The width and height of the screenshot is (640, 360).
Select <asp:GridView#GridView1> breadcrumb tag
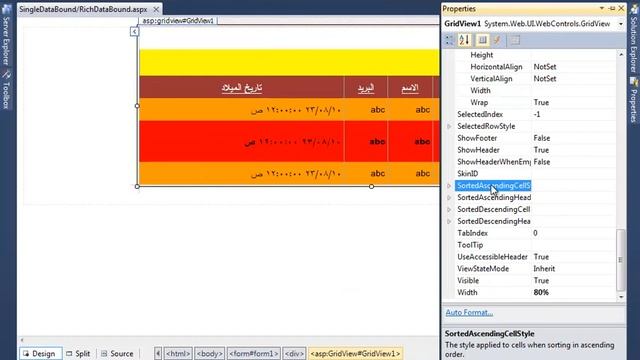click(x=356, y=353)
